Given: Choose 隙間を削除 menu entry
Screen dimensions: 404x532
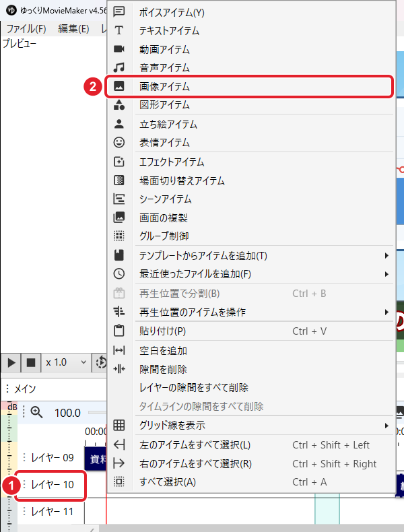Looking at the screenshot, I should (250, 369).
